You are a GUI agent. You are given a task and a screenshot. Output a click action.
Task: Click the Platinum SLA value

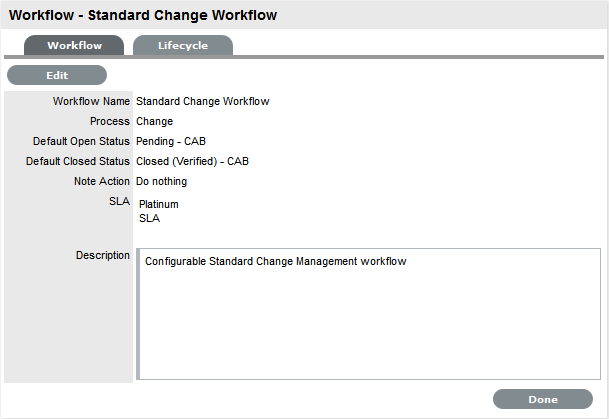tap(159, 205)
